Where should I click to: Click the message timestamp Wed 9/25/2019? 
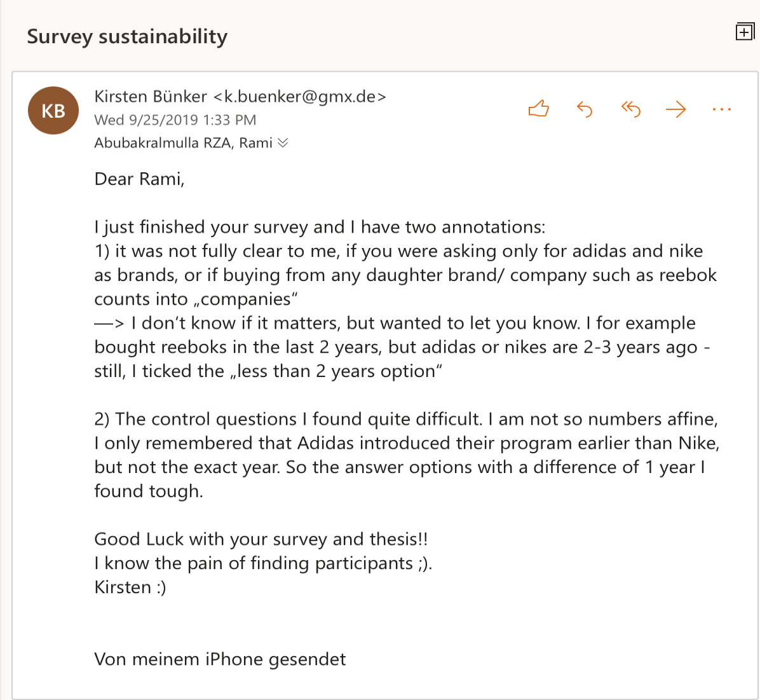tap(175, 120)
